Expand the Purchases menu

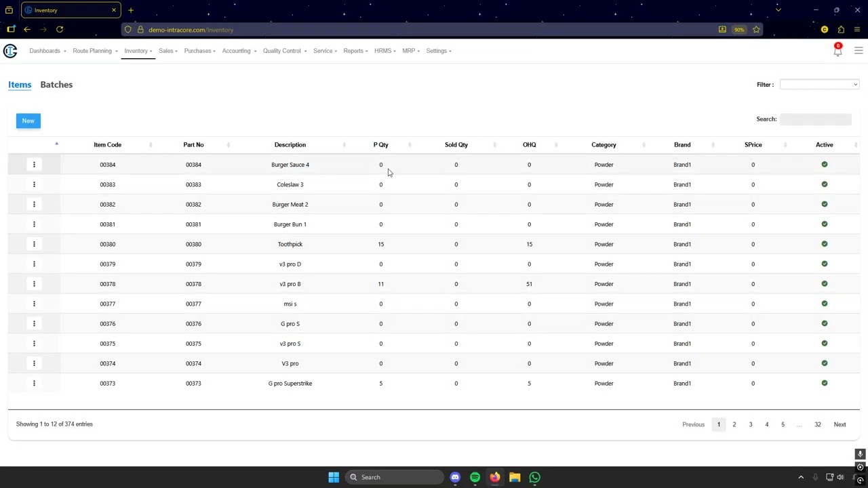pos(200,51)
